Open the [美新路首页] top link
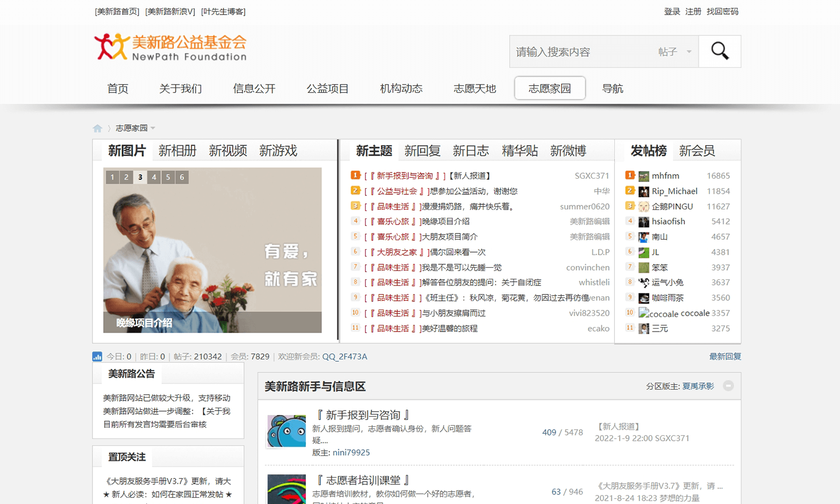Screen dimensions: 840x504 point(117,11)
